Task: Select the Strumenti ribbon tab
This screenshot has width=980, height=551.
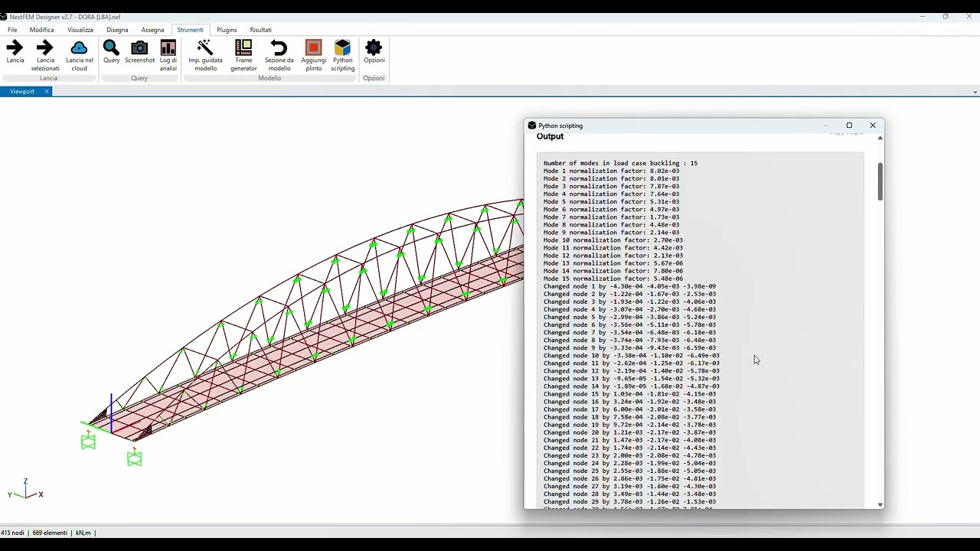Action: point(191,30)
